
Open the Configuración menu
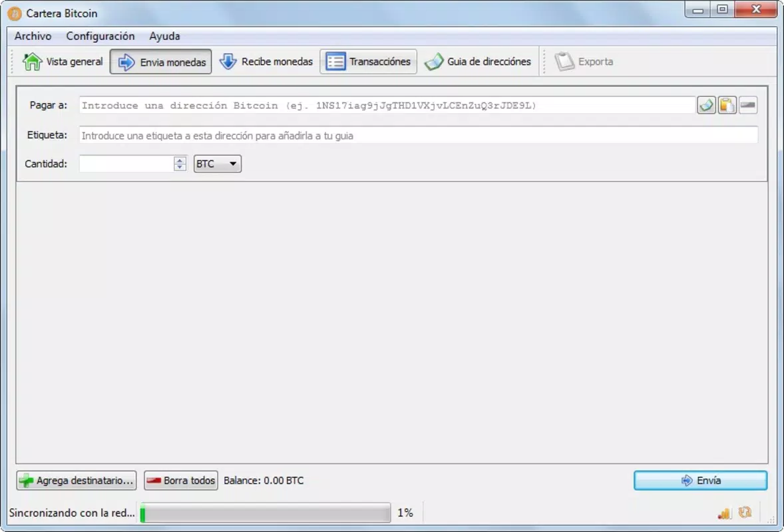[100, 36]
